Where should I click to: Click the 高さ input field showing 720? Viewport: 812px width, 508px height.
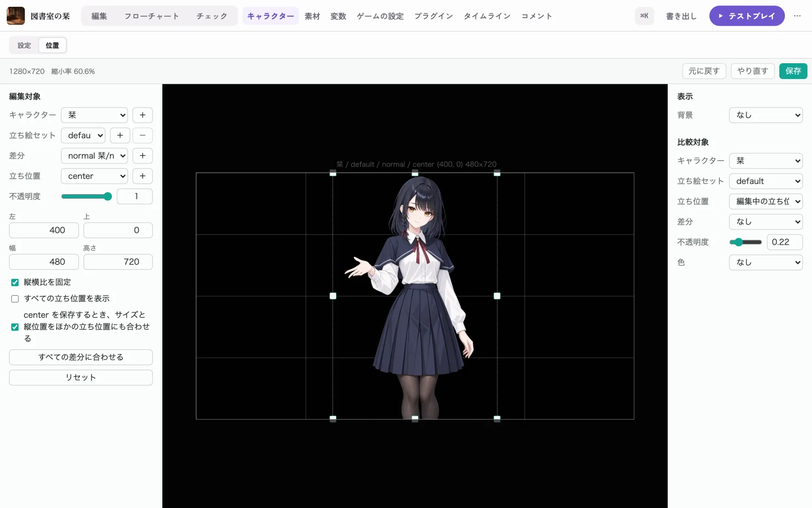(x=118, y=262)
